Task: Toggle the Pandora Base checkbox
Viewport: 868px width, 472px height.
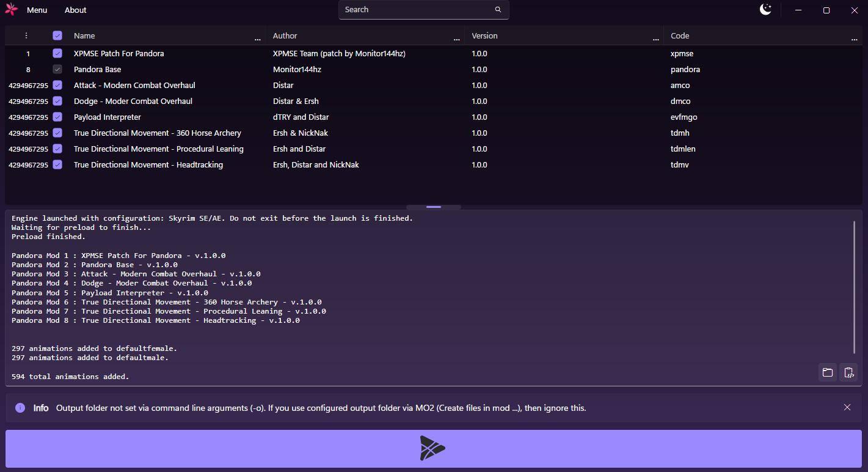Action: point(57,69)
